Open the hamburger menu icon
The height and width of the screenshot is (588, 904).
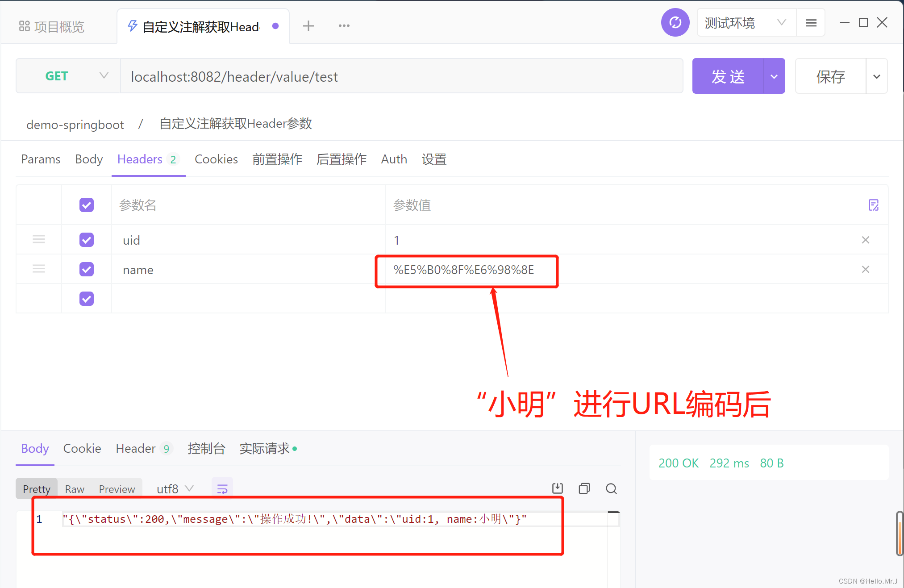click(x=811, y=23)
